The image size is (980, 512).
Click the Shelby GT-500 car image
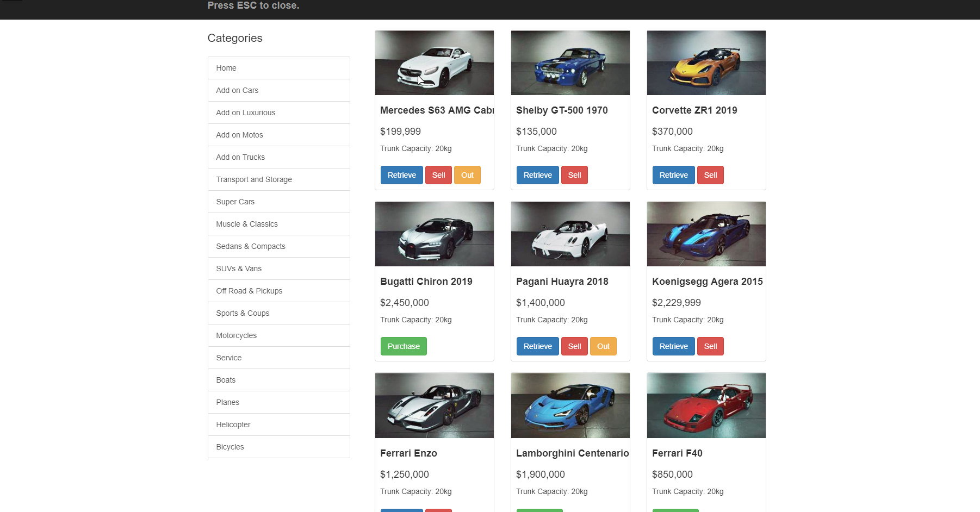[570, 63]
